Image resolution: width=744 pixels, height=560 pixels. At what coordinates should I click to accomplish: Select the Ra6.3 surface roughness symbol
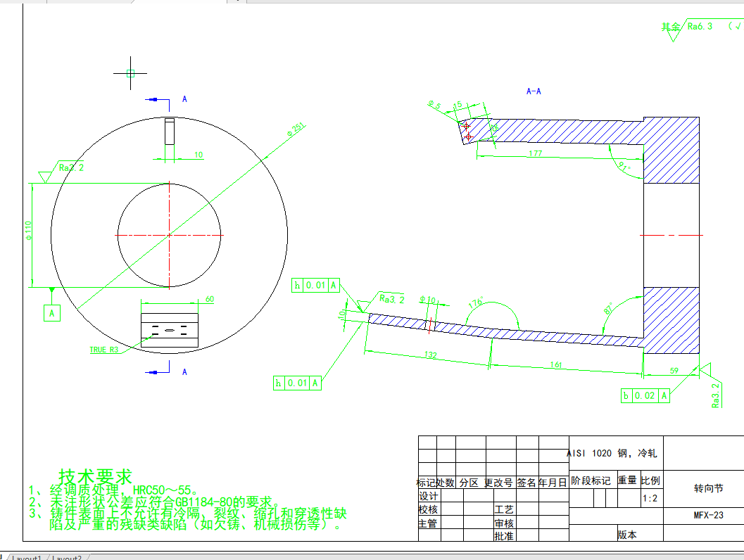[x=699, y=26]
